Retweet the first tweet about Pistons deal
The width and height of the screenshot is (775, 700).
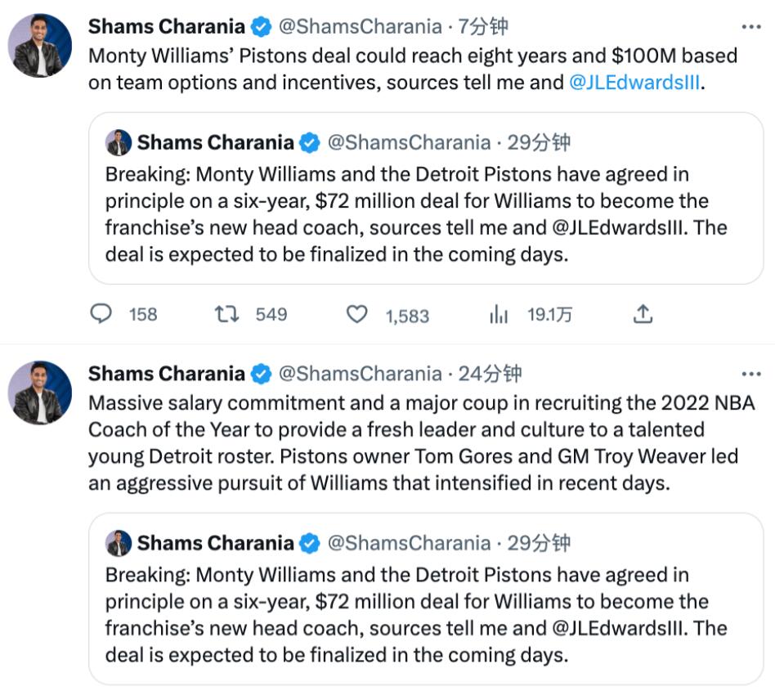coord(226,314)
